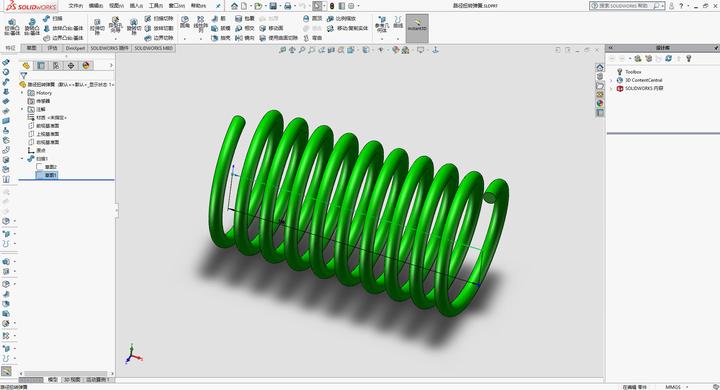Open the 文件 File menu
The width and height of the screenshot is (720, 390).
pos(75,6)
